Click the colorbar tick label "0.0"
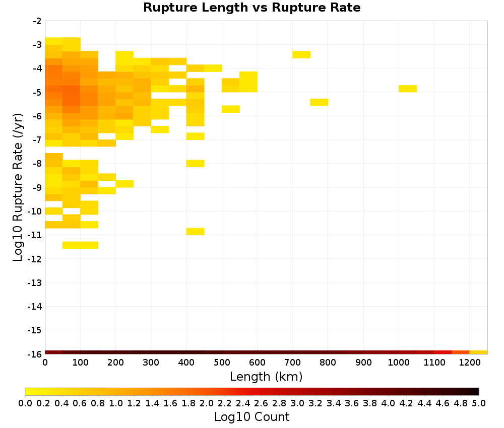Viewport: 504px width, 428px height. point(25,403)
